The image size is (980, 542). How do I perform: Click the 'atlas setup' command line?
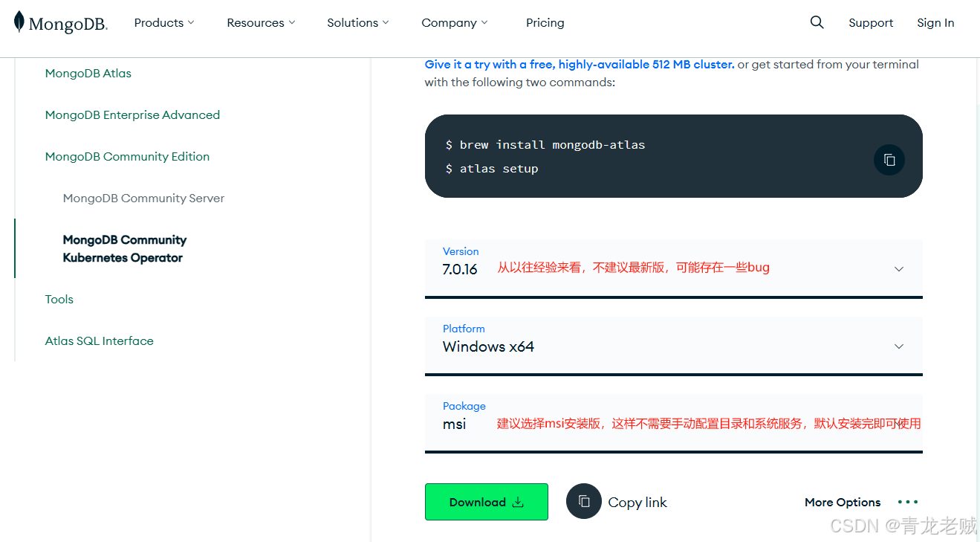click(492, 168)
